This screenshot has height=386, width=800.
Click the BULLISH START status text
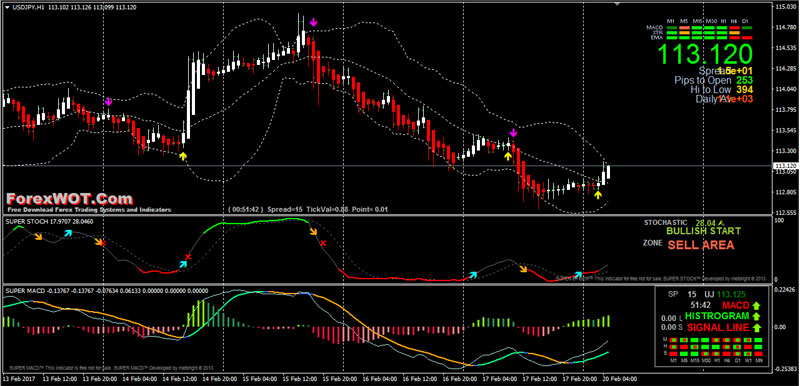tap(704, 231)
